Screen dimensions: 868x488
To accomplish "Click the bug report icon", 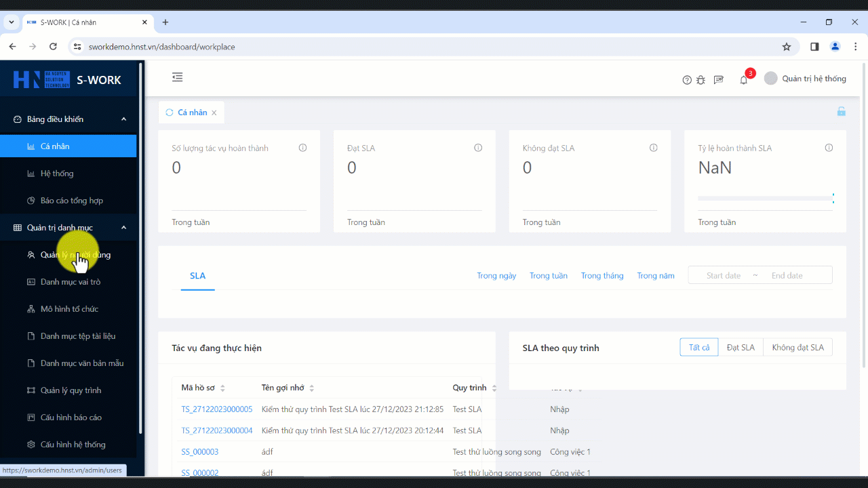I will click(x=701, y=80).
